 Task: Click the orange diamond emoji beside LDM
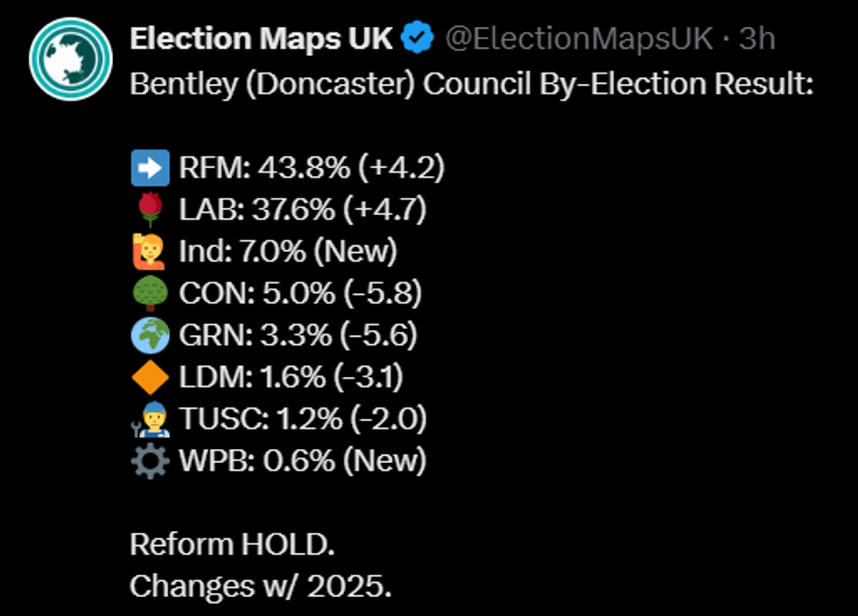coord(150,377)
